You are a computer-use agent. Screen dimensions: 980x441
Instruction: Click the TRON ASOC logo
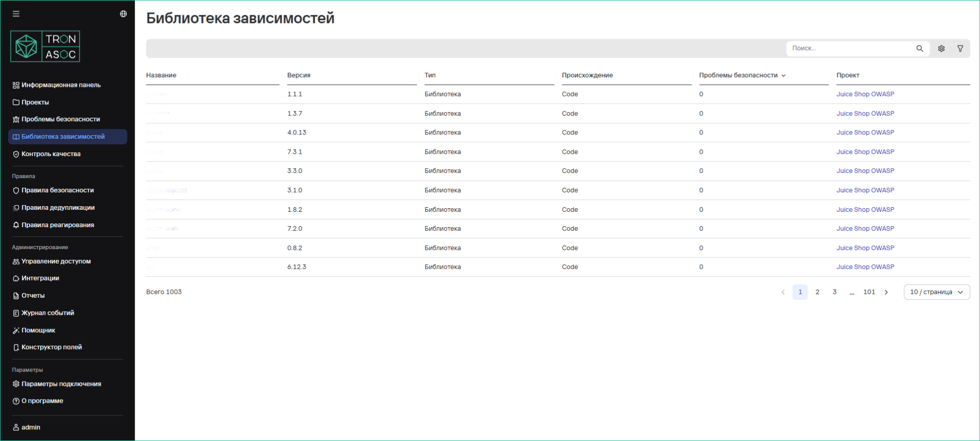[x=46, y=47]
